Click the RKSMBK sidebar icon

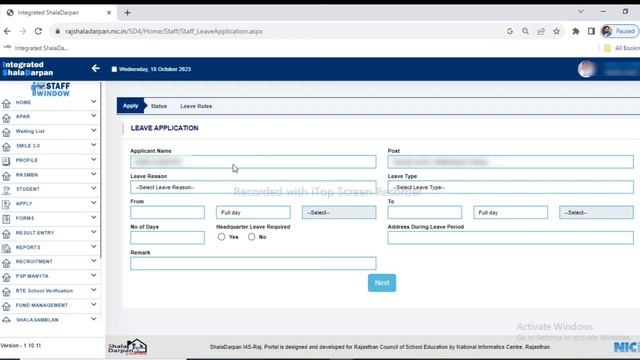click(6, 176)
